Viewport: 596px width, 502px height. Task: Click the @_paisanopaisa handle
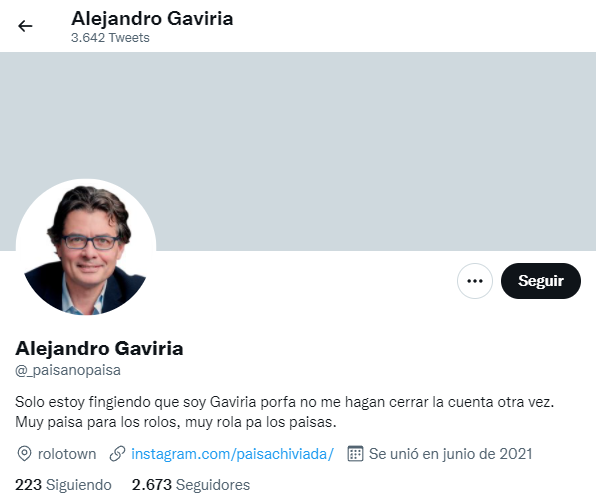pos(68,370)
